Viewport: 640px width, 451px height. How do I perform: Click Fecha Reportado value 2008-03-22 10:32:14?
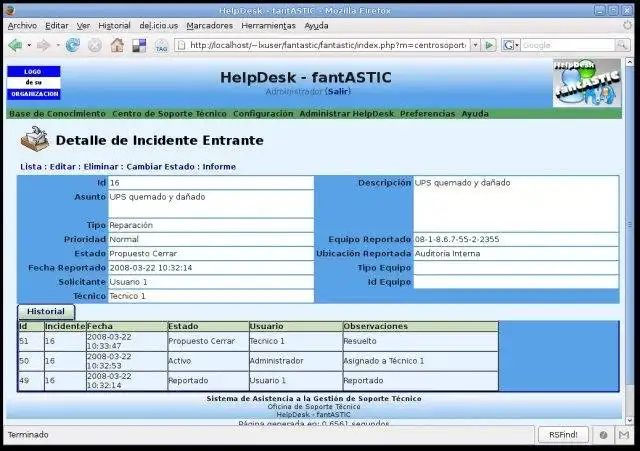pos(211,268)
